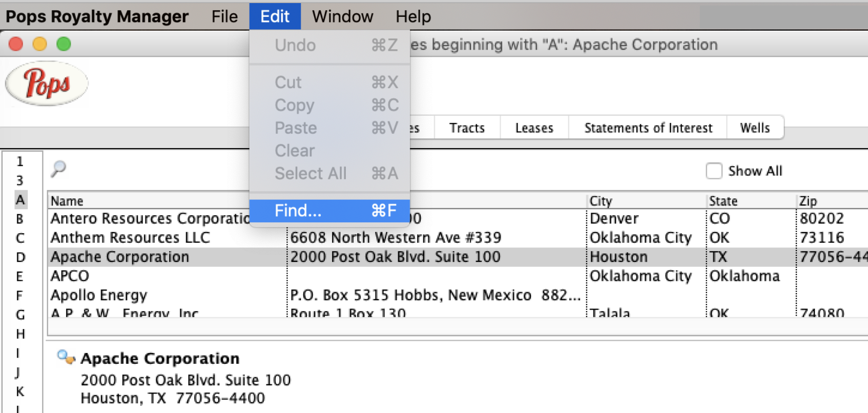
Task: Jump to letter J in the index
Action: pos(18,373)
